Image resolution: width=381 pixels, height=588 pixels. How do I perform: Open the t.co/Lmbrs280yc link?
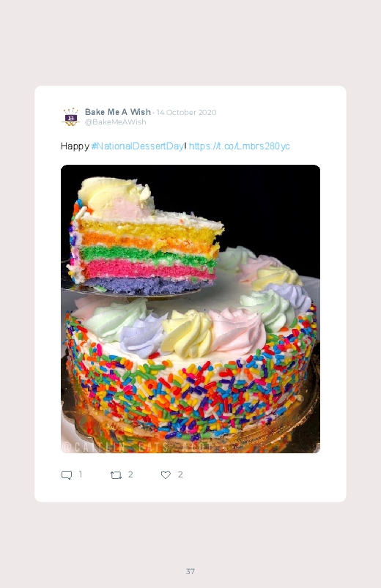tap(239, 146)
